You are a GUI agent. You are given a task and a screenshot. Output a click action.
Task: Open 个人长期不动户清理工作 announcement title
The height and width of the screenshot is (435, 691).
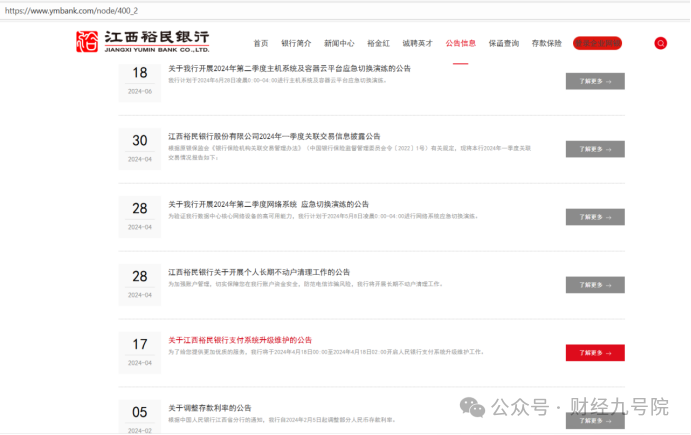click(259, 272)
